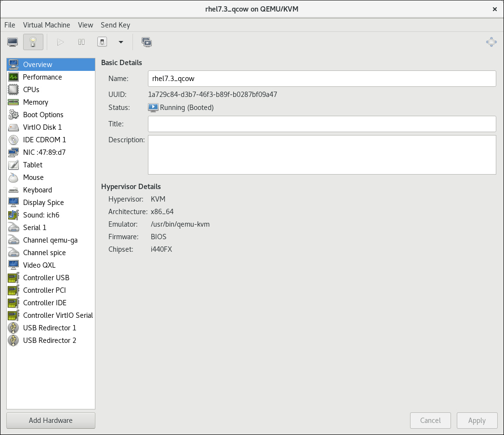Select the Channel spice icon
Screen dimensions: 504x435
tap(13, 253)
